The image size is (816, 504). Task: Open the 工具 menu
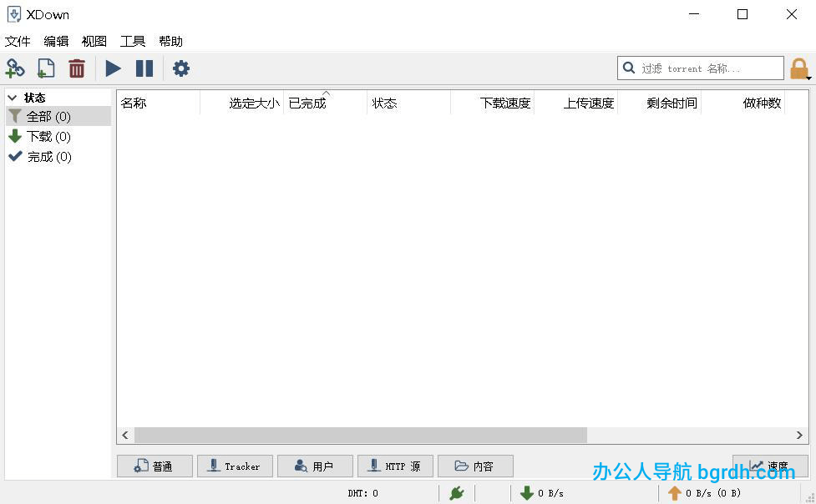[133, 41]
